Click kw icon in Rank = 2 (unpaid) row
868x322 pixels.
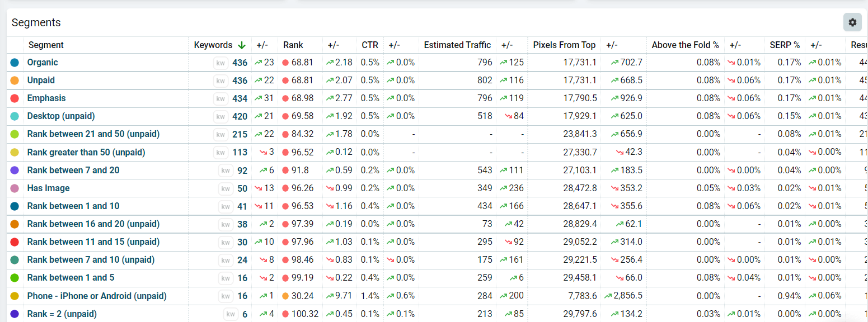(x=231, y=314)
